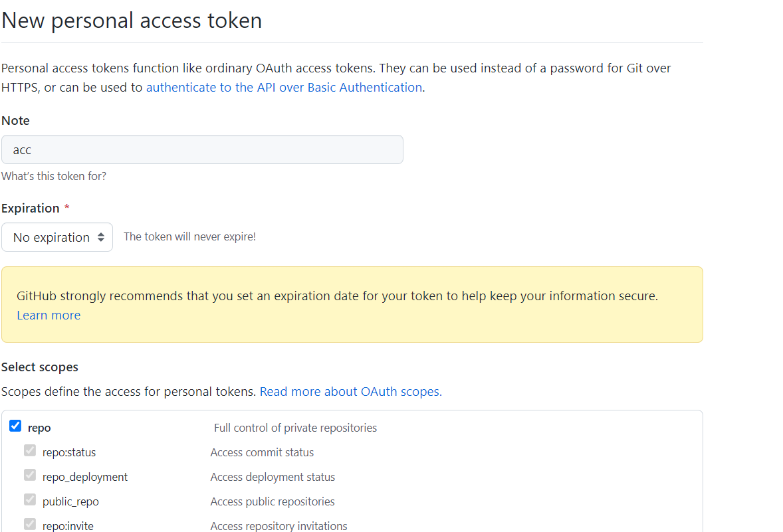Open the "No expiration" dropdown
The image size is (783, 532).
pos(57,237)
